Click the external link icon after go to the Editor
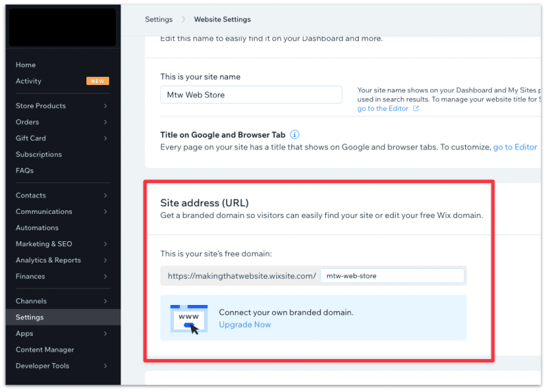The image size is (548, 392). 416,108
